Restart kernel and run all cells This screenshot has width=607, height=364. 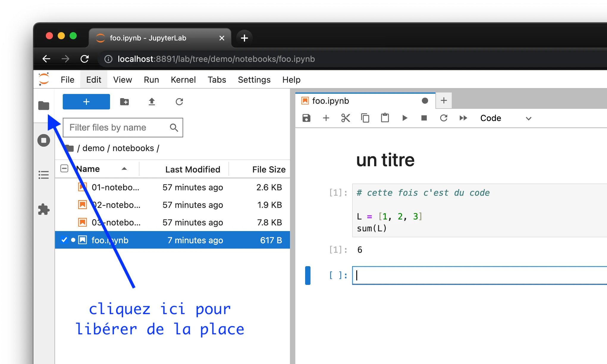(463, 118)
